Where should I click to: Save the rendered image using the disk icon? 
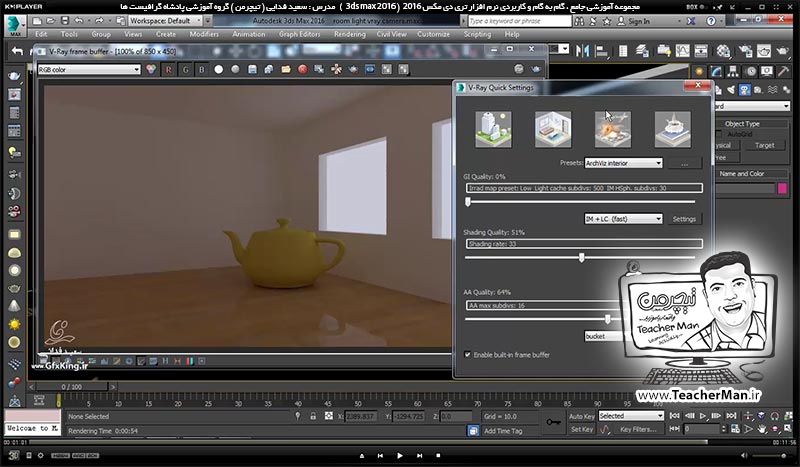point(252,69)
